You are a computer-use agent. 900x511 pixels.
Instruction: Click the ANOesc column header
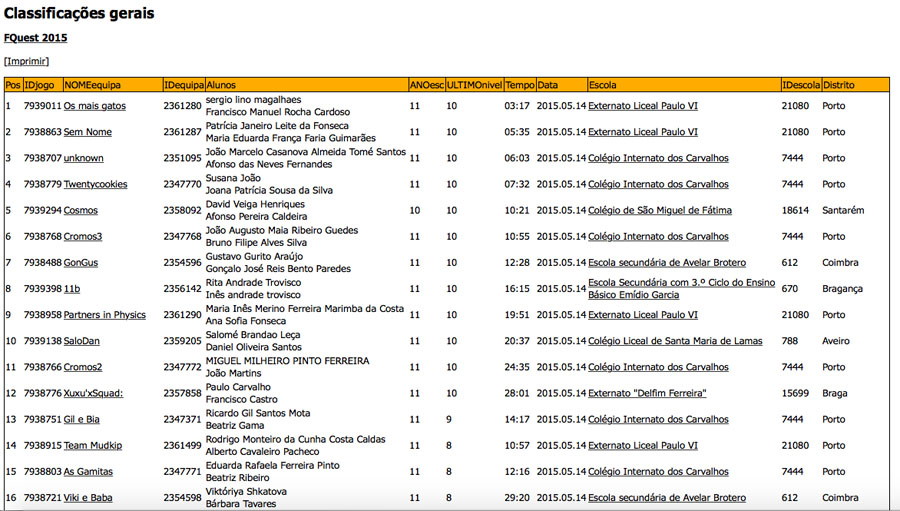[x=426, y=85]
